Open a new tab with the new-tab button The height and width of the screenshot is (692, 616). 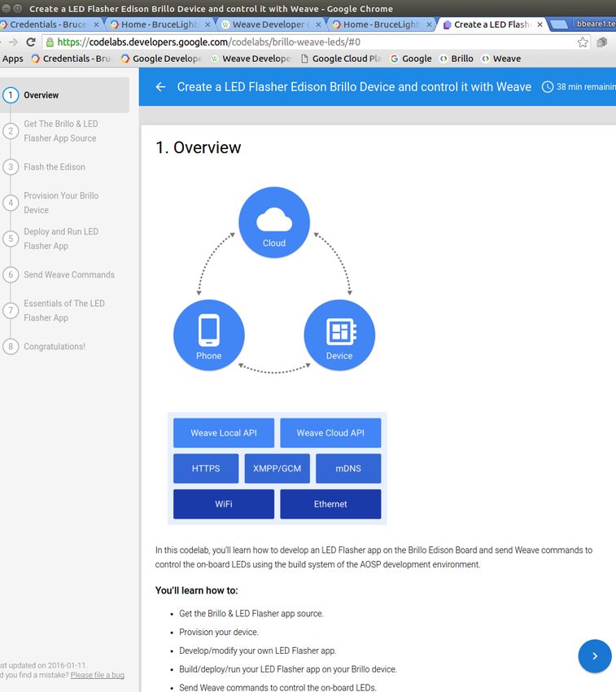(560, 24)
